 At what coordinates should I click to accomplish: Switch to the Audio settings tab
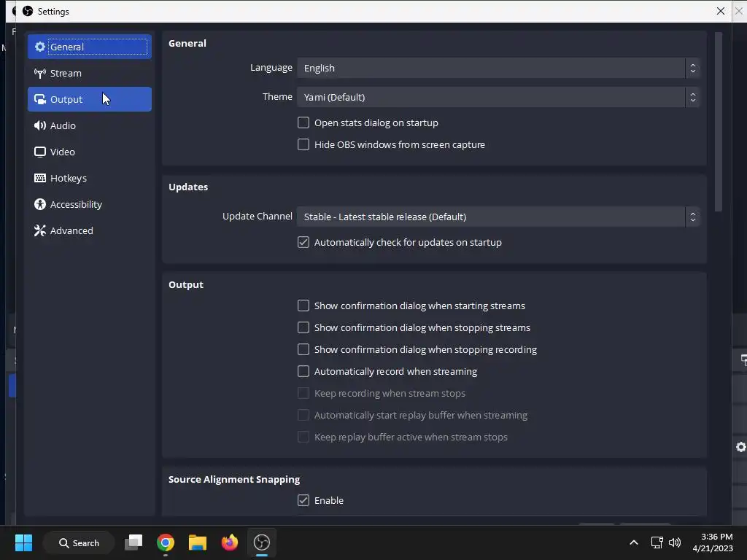(x=90, y=125)
